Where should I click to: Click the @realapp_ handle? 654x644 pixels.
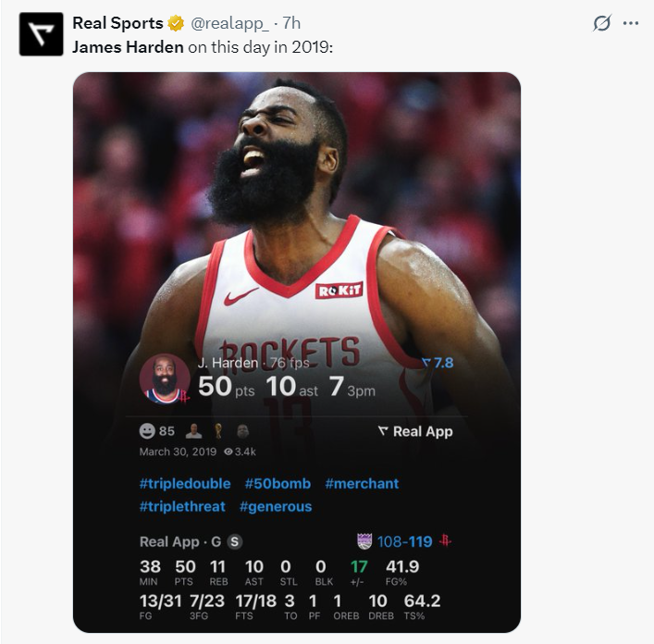pyautogui.click(x=229, y=23)
